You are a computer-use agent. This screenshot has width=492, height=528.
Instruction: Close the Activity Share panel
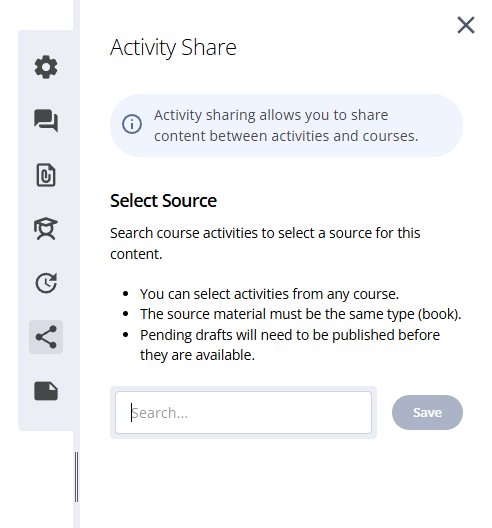pos(466,25)
